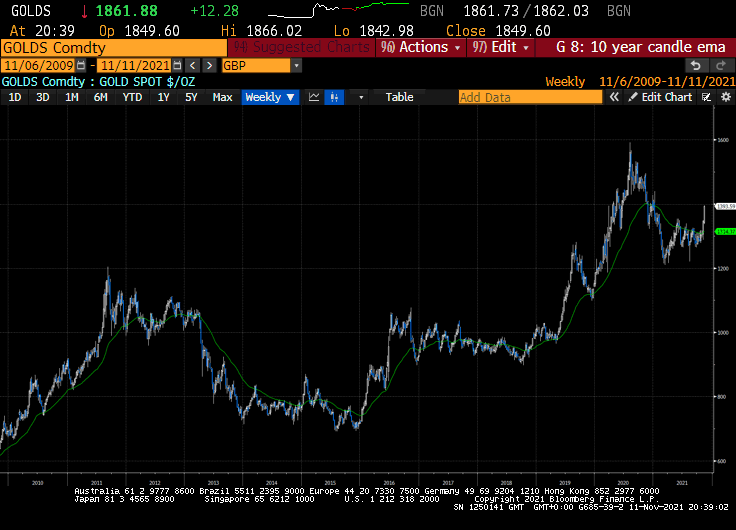Shift date range backward with left arrow

tap(192, 66)
